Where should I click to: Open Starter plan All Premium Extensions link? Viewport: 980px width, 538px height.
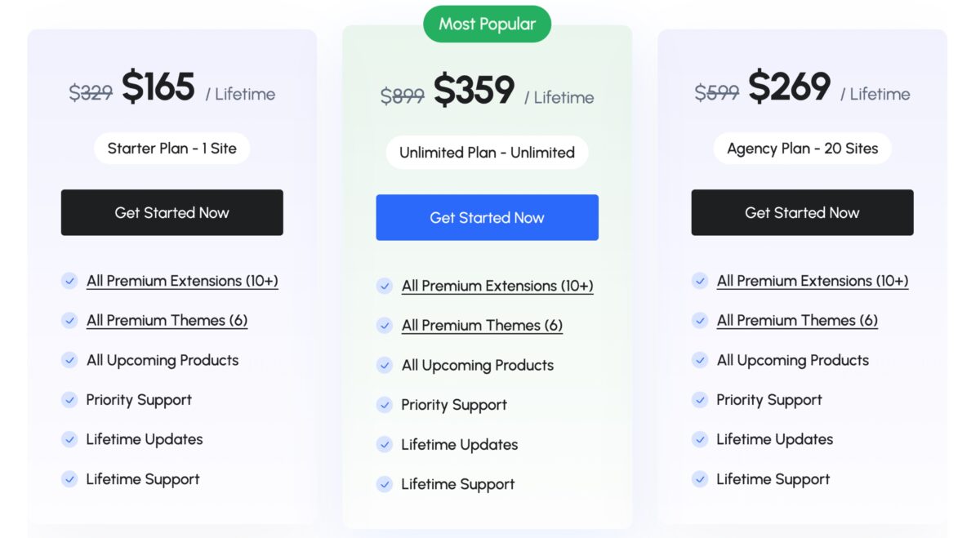pyautogui.click(x=182, y=281)
